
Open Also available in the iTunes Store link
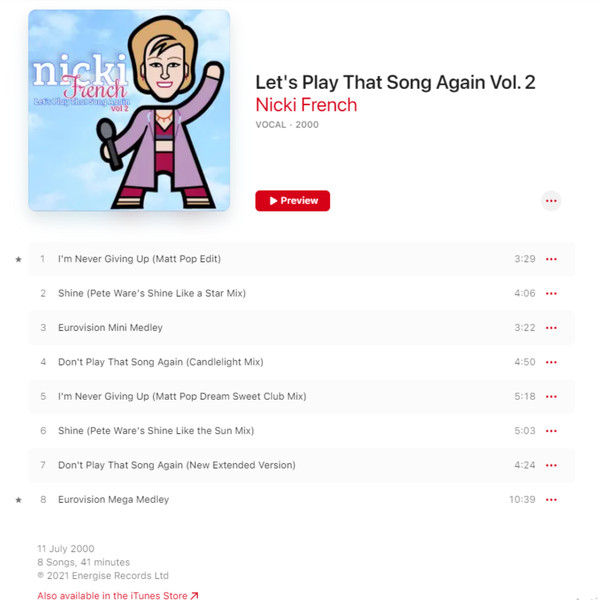pyautogui.click(x=118, y=595)
